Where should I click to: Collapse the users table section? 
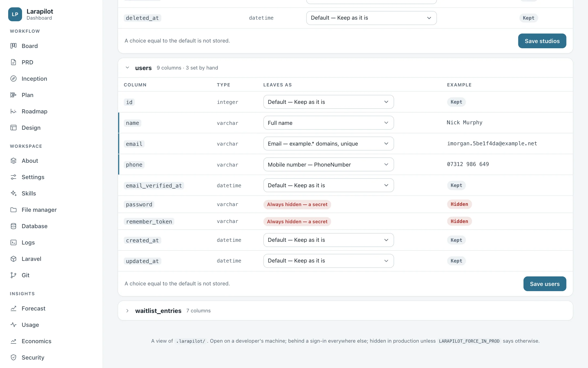(x=127, y=68)
